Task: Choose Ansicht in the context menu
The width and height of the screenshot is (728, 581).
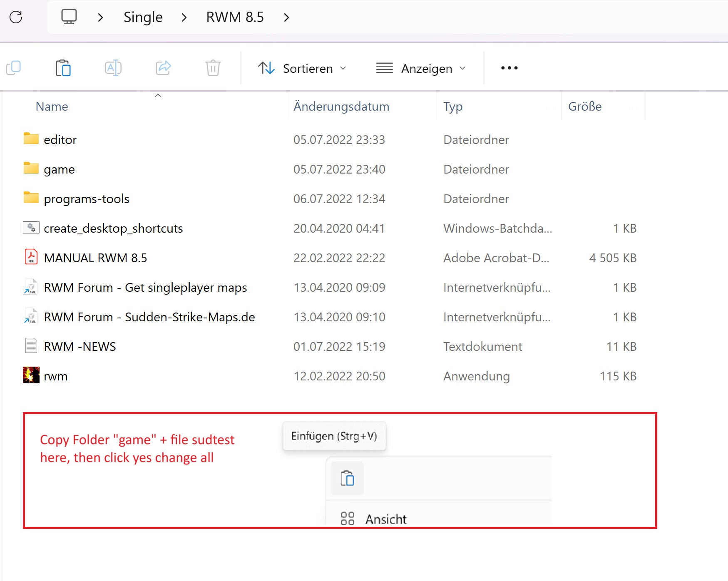Action: [x=385, y=519]
